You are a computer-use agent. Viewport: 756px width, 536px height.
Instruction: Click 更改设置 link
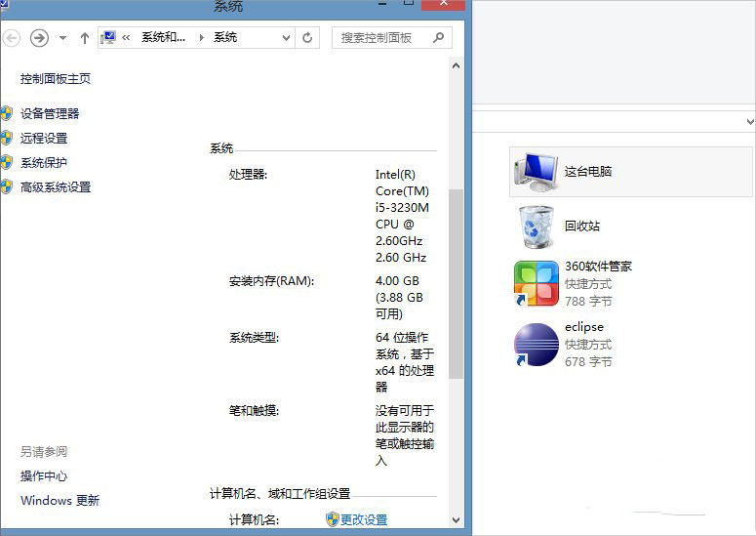[364, 519]
